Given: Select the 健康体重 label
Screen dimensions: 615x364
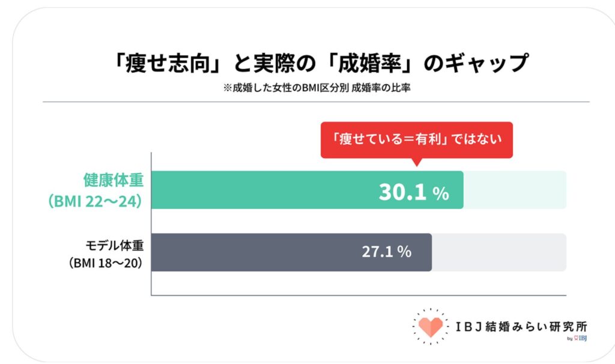Looking at the screenshot, I should pos(114,180).
